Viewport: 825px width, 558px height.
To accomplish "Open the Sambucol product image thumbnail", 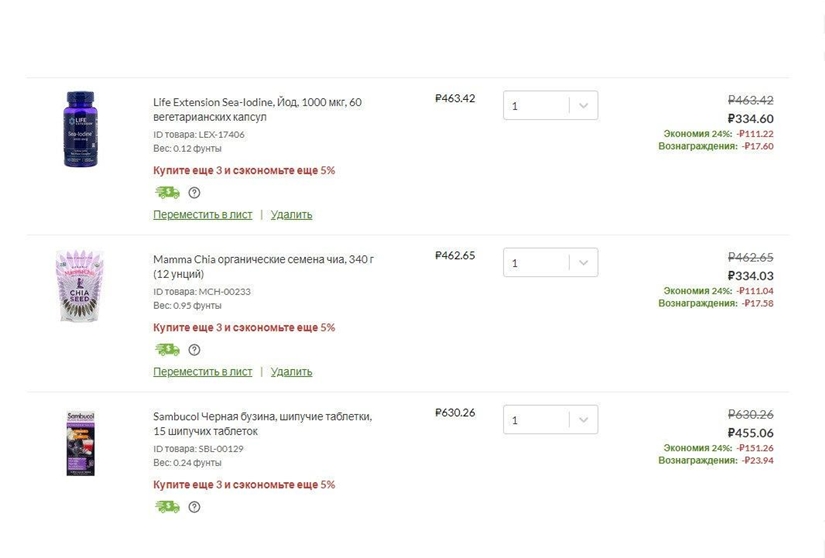I will (x=80, y=442).
